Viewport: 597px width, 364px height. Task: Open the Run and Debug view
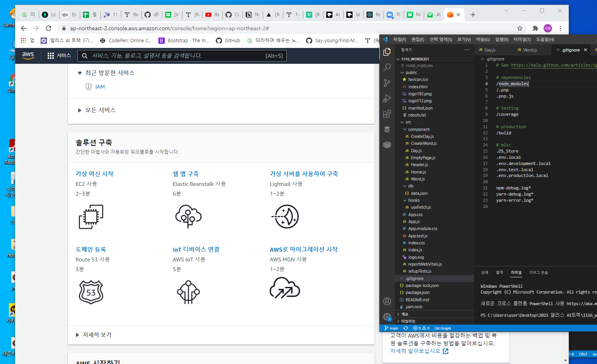click(387, 98)
